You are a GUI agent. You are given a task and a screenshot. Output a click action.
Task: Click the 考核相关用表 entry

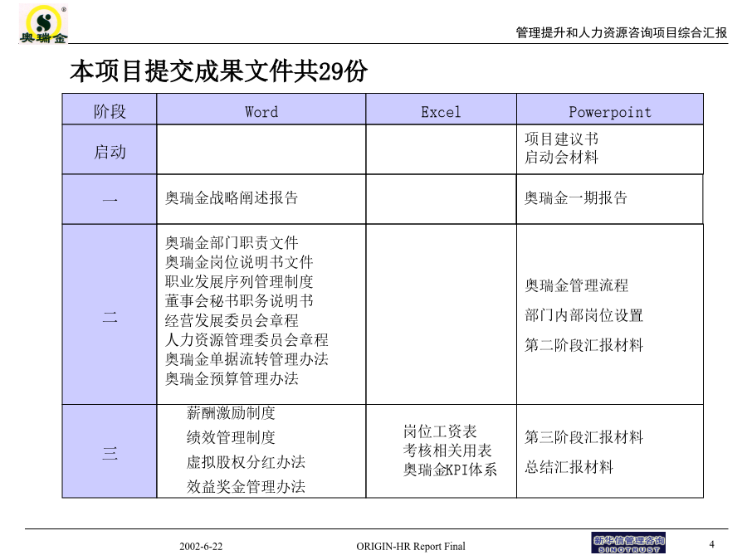(447, 450)
